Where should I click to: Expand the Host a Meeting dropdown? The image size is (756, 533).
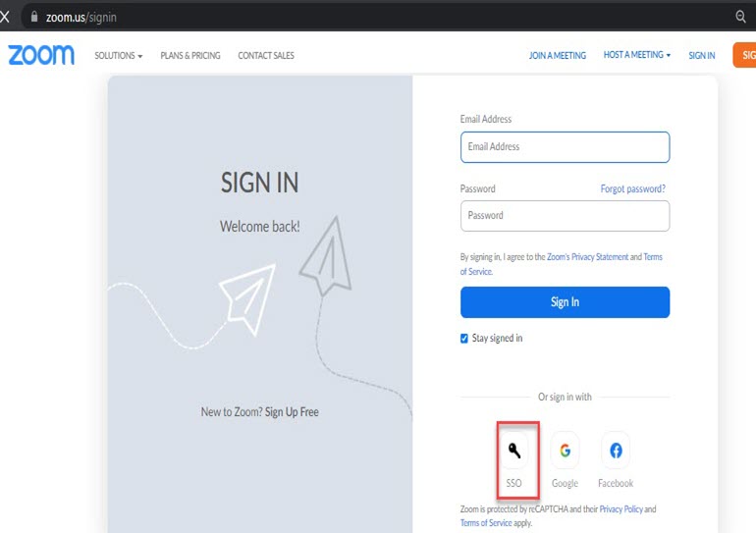pyautogui.click(x=636, y=56)
